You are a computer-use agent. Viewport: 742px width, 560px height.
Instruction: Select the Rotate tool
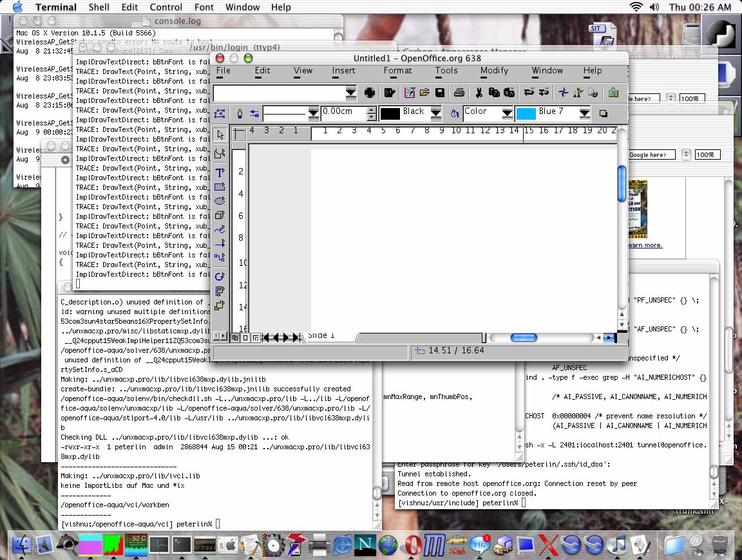tap(220, 276)
